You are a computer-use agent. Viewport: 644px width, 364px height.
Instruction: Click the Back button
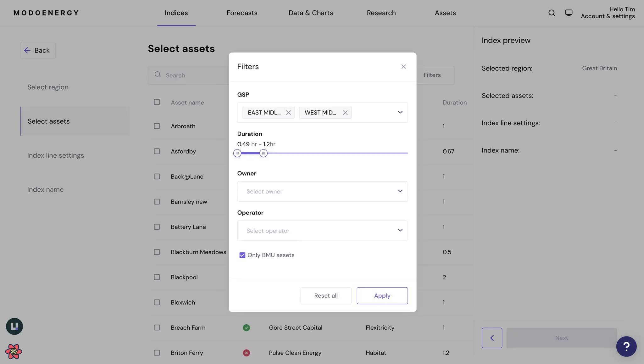38,50
